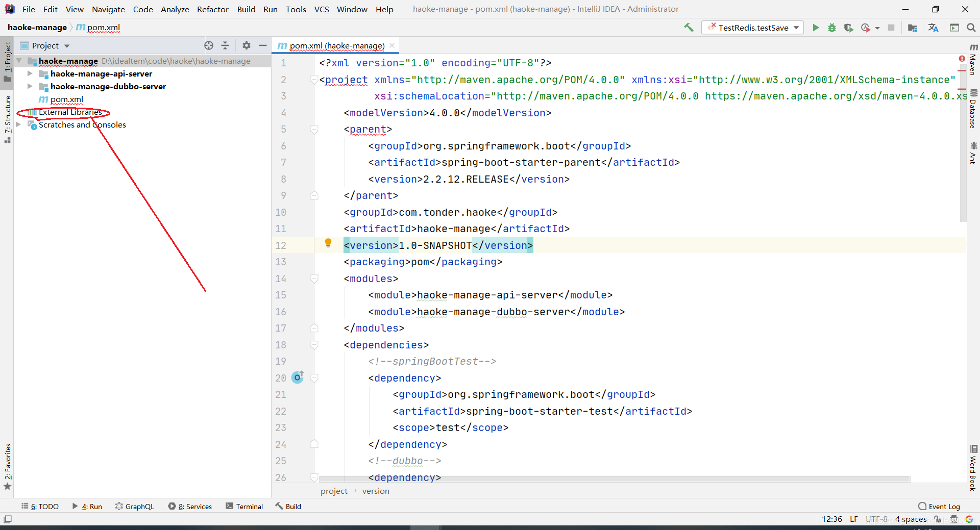
Task: Click 'version' in the bottom breadcrumb
Action: click(x=376, y=491)
